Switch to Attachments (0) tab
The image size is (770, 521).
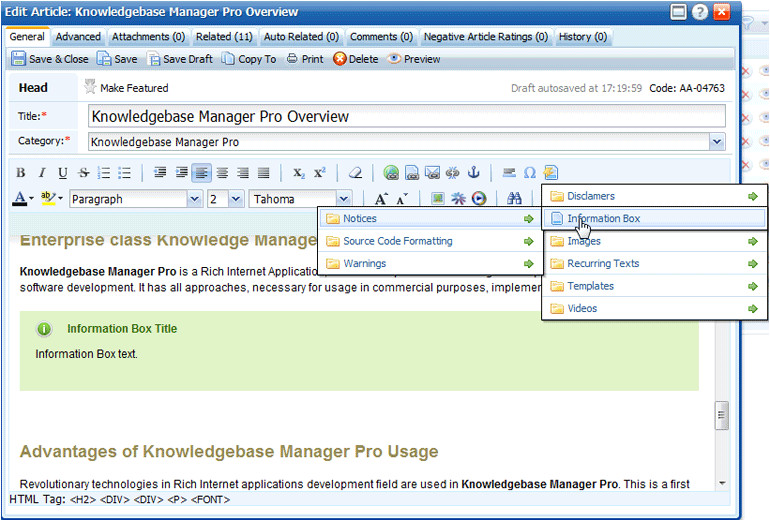coord(148,37)
